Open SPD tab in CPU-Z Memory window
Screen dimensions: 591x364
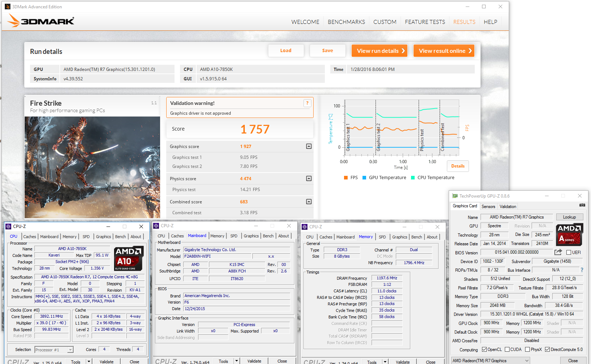tap(382, 237)
